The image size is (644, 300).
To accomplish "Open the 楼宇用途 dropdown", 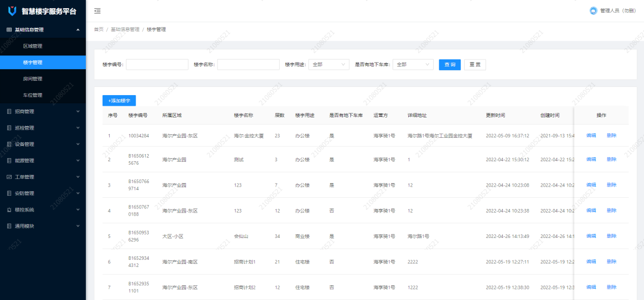I will [329, 65].
